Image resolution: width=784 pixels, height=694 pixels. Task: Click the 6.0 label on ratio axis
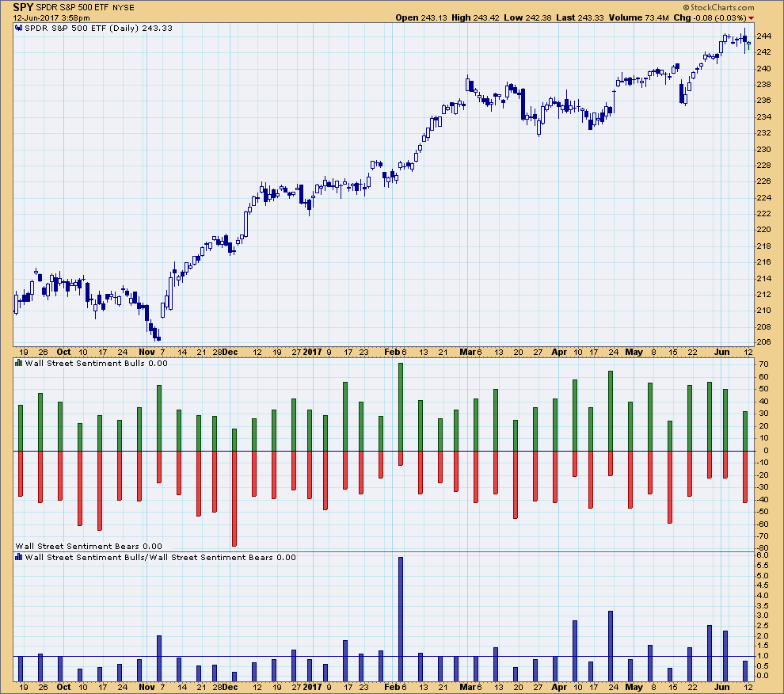[763, 555]
